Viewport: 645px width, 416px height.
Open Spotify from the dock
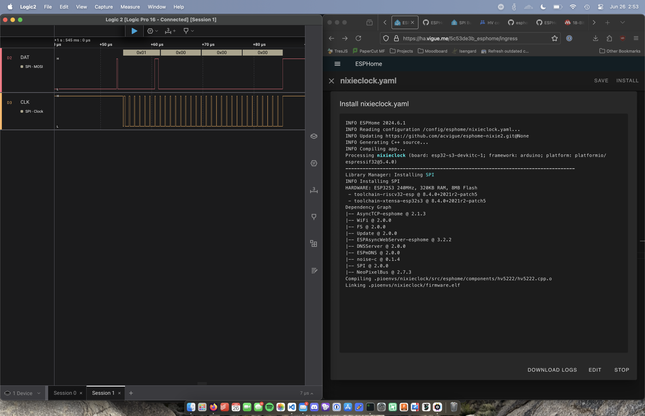tap(269, 407)
